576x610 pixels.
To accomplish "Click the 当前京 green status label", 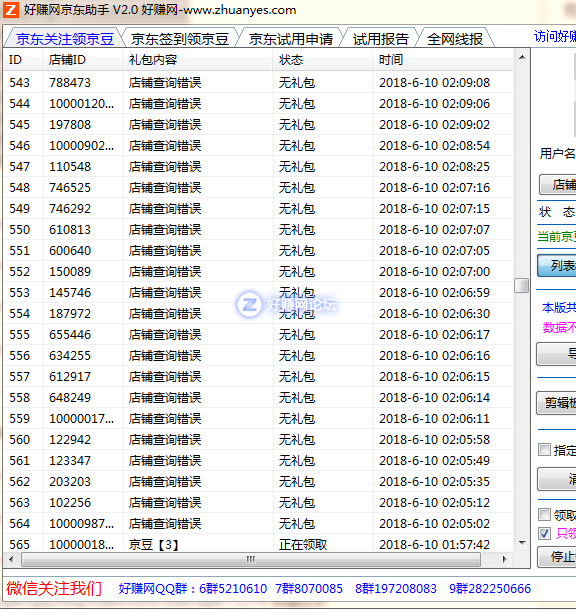I will pos(556,237).
